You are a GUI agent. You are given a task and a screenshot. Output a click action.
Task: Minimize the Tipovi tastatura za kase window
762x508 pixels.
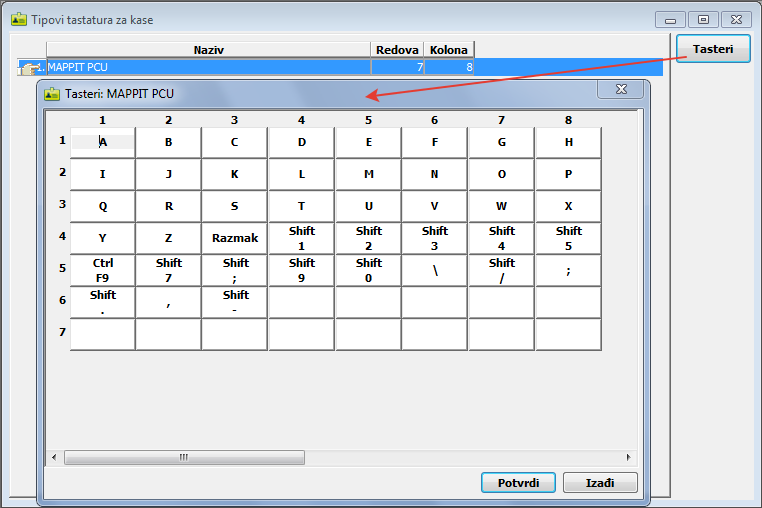[x=670, y=19]
